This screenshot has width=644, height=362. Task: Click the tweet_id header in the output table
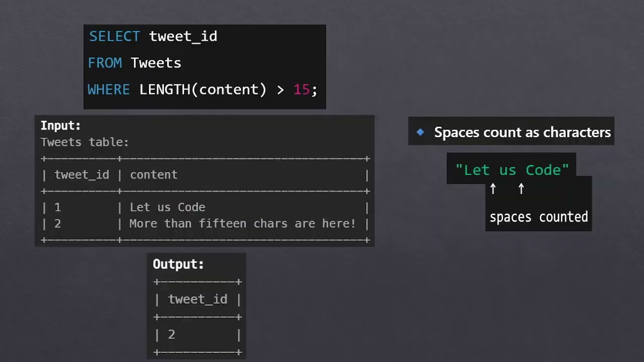198,299
